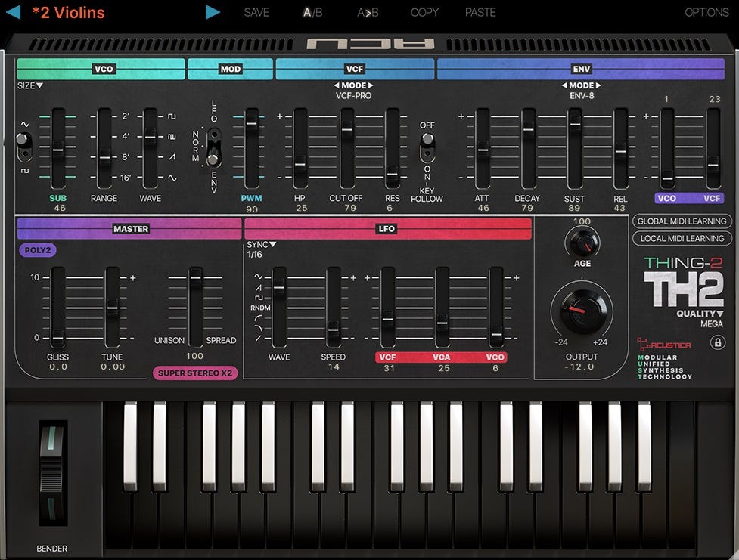Select sine icon beside VCO WAVE slider

coord(172,178)
